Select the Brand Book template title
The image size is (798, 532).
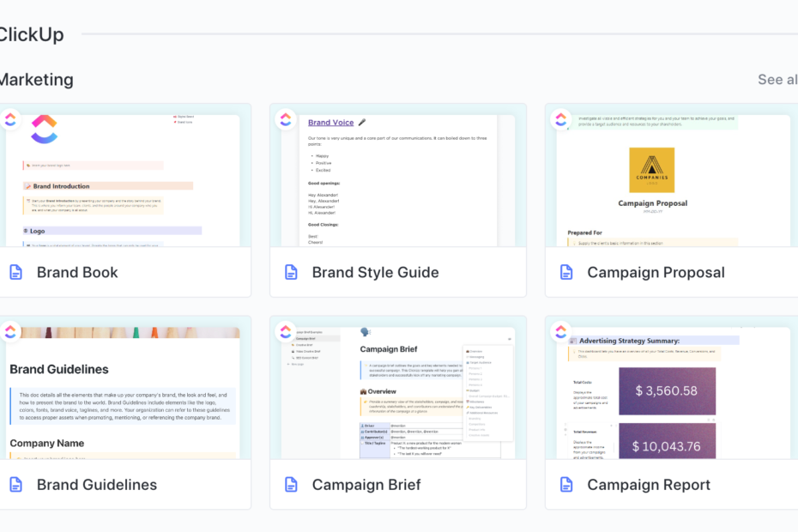[77, 272]
